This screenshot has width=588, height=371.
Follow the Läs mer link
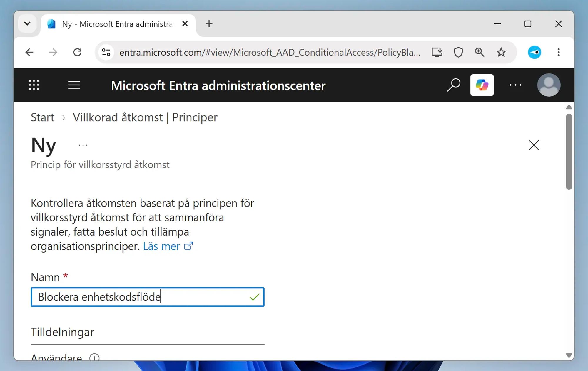point(168,246)
